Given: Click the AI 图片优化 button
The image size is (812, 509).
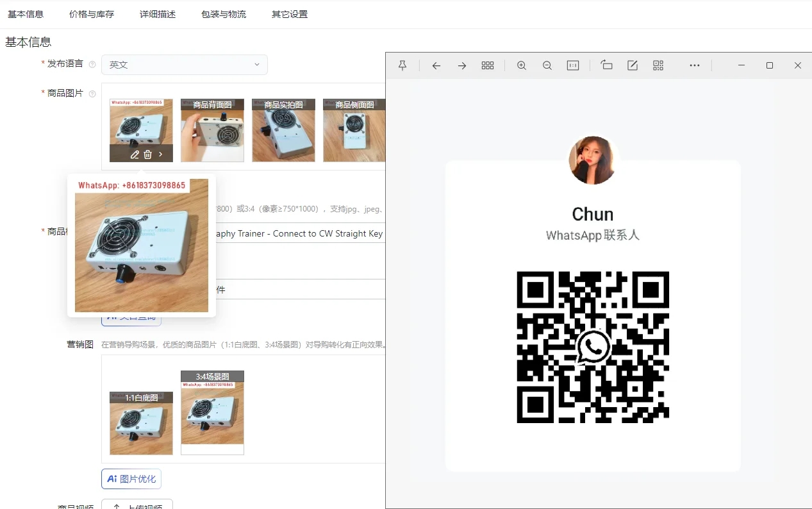Looking at the screenshot, I should [131, 479].
